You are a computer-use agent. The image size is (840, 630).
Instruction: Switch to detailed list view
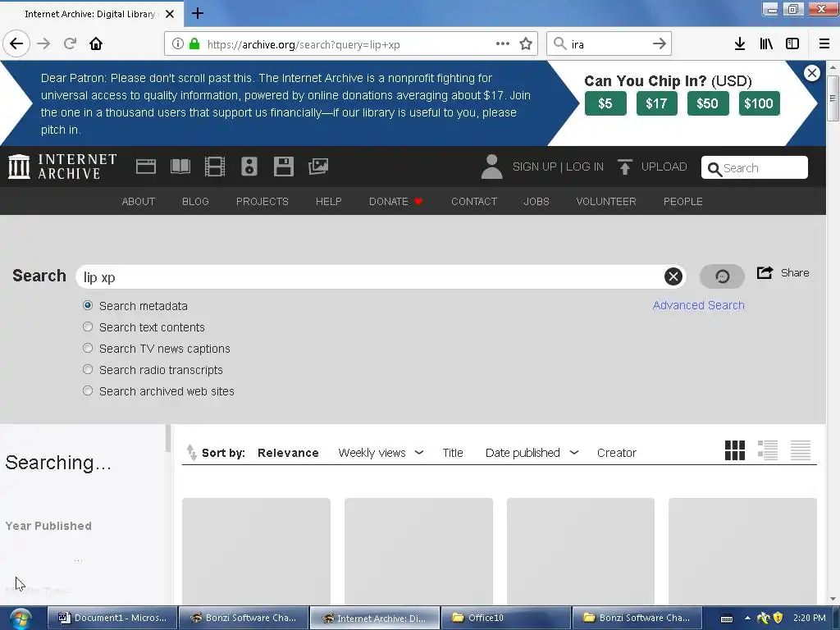click(768, 450)
